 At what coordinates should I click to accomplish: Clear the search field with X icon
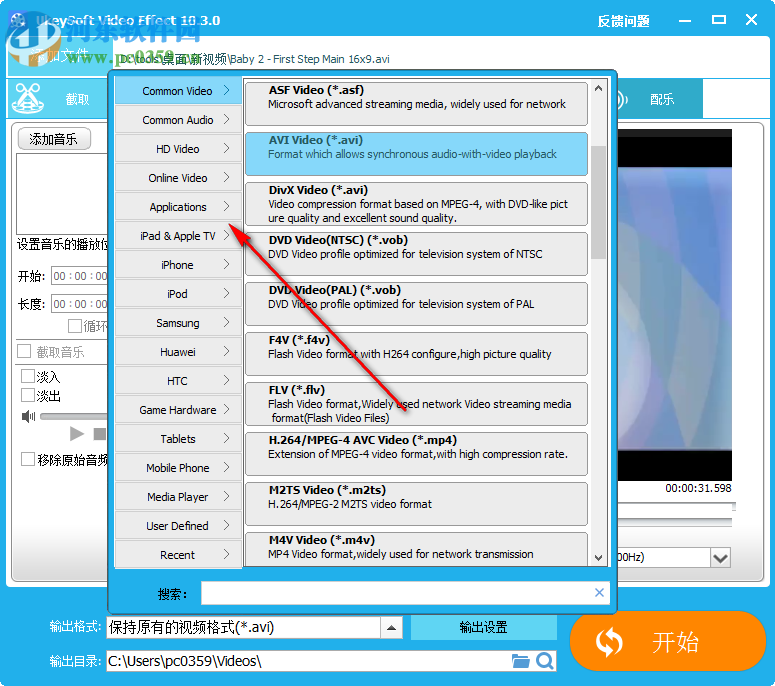coord(599,593)
